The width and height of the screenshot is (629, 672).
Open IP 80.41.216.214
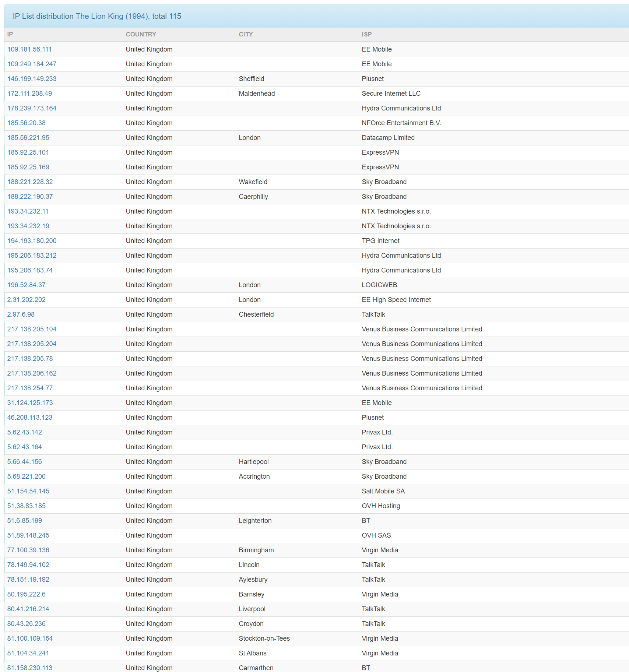click(x=28, y=609)
